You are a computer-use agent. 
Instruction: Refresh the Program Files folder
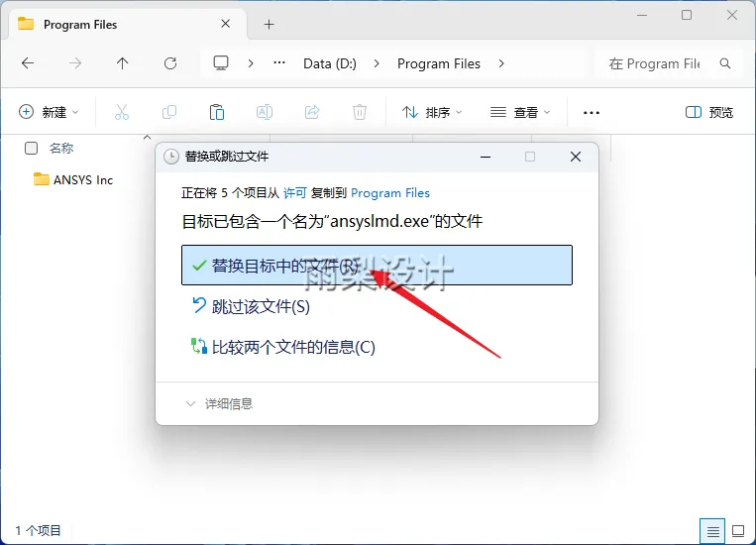[170, 63]
